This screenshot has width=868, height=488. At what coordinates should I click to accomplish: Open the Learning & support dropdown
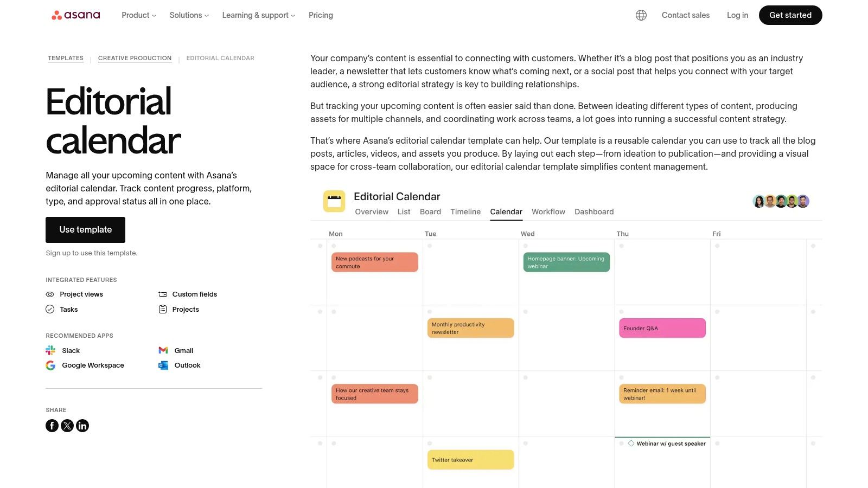[x=258, y=15]
